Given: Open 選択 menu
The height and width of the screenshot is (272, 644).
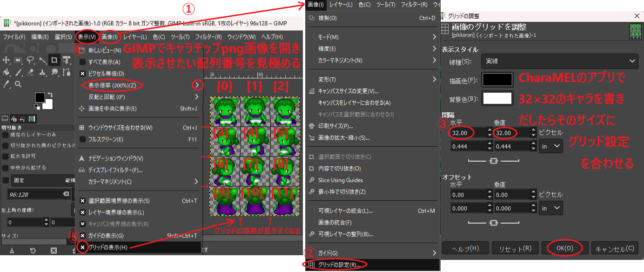Looking at the screenshot, I should click(63, 37).
